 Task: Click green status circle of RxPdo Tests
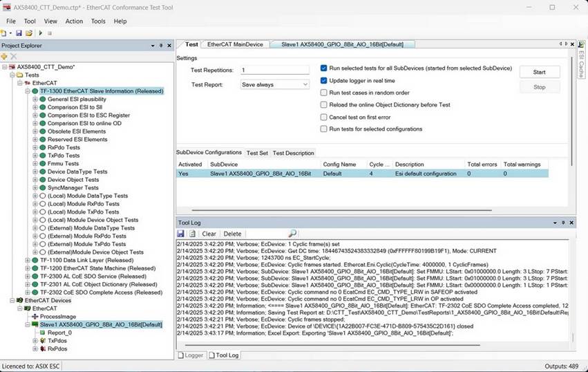pyautogui.click(x=42, y=147)
